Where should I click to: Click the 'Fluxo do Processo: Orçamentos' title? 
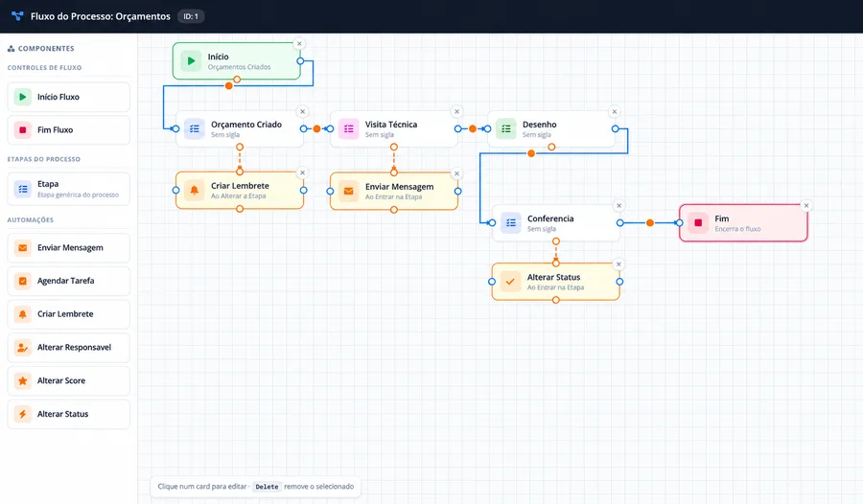coord(101,16)
